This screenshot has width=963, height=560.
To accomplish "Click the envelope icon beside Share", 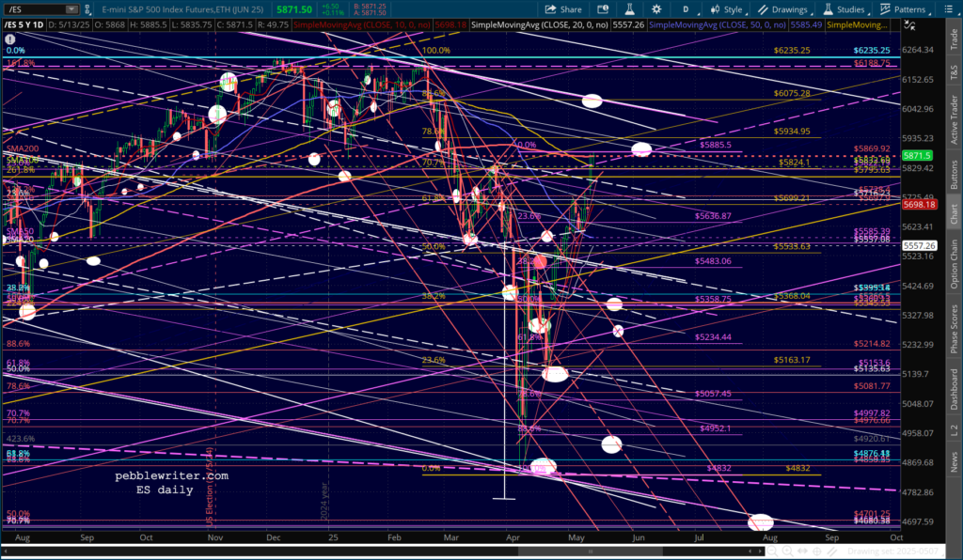I will (602, 9).
